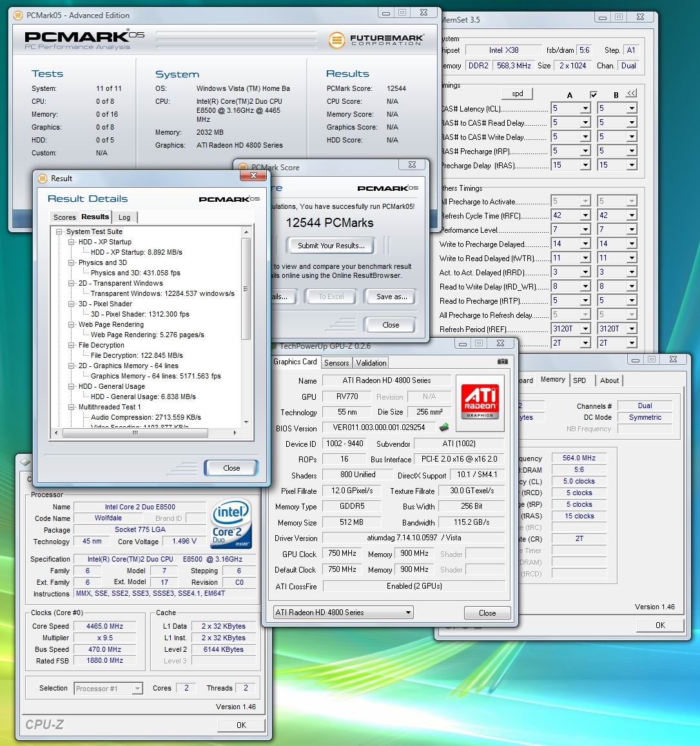
Task: Click the CPU-Z Core Speed 4465.0 MHz field
Action: coord(104,626)
